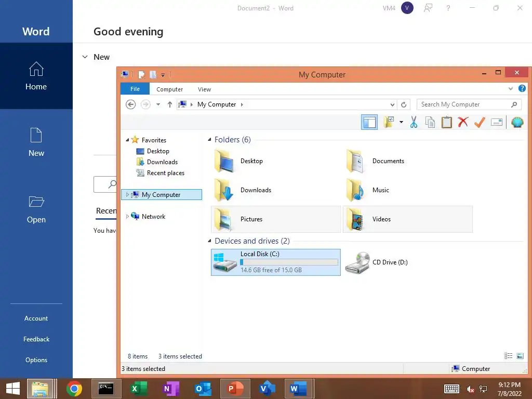The image size is (532, 399).
Task: Select the Downloads folder in the Folders group
Action: (275, 190)
